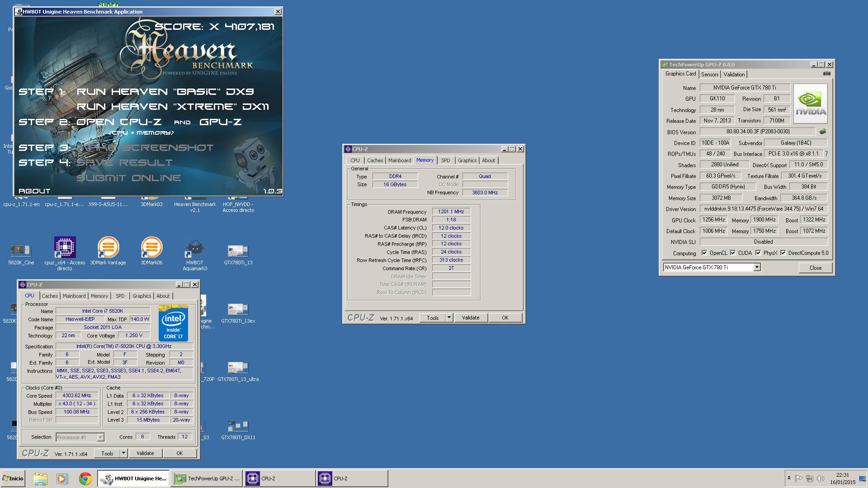Toggle the DirectCompute 5.0 checkbox
Viewport: 868px width, 488px height.
click(x=783, y=253)
